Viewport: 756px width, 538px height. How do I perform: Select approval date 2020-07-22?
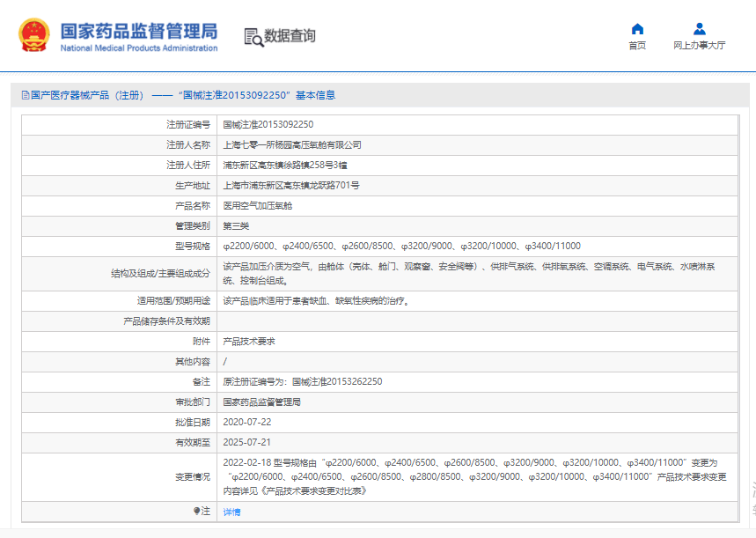pyautogui.click(x=246, y=422)
